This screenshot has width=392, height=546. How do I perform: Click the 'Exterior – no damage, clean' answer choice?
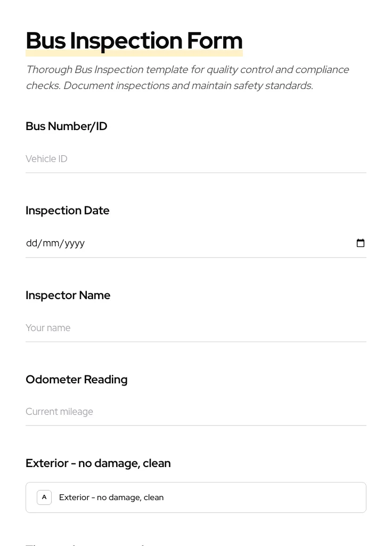coord(111,497)
